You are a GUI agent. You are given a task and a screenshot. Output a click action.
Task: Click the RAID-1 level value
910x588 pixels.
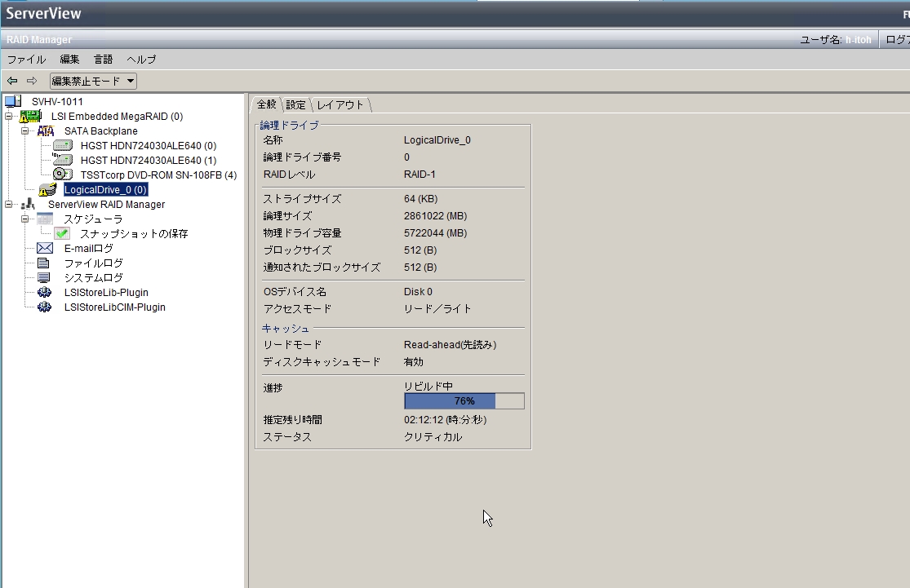[419, 174]
